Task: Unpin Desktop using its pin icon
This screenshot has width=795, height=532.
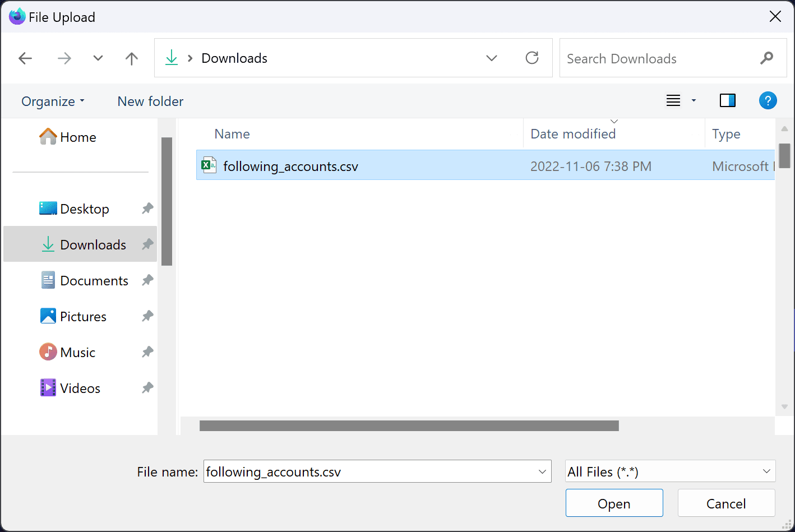Action: click(x=147, y=209)
